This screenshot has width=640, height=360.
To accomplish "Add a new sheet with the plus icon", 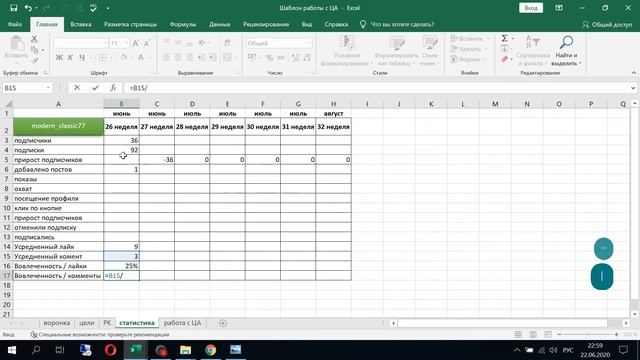I will 223,323.
